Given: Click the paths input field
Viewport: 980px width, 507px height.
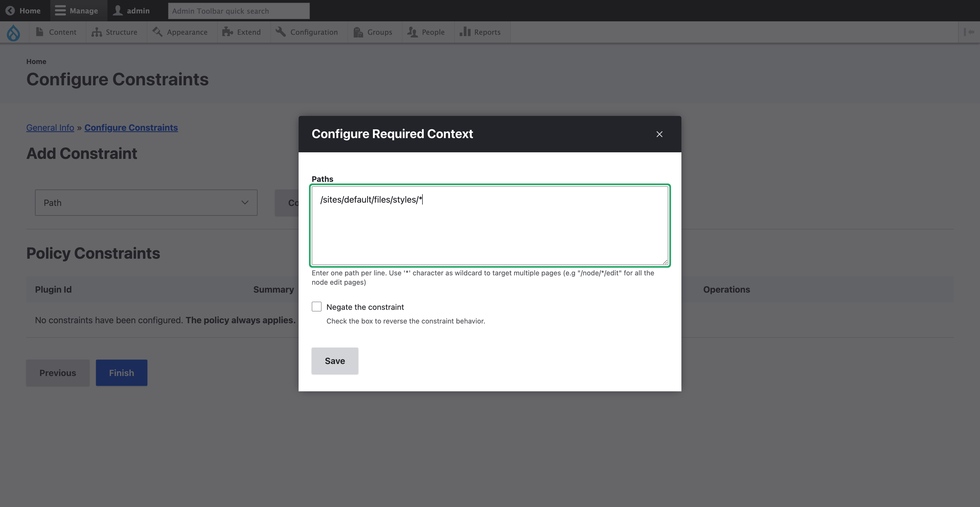Looking at the screenshot, I should point(489,226).
